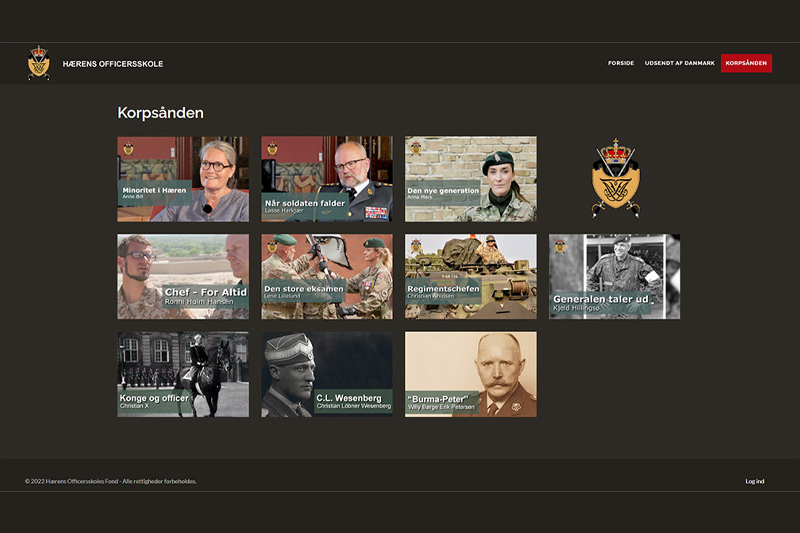The image size is (800, 533).
Task: View the C.L. Wesenberg portrait video
Action: click(327, 374)
